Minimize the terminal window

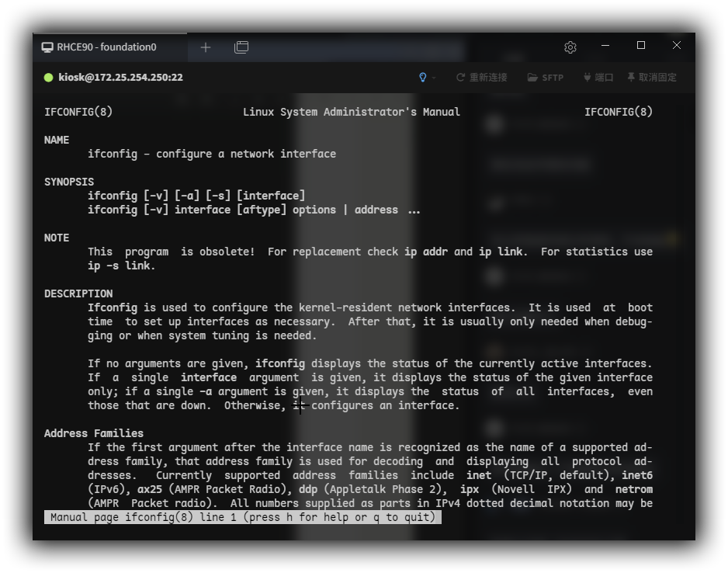point(605,46)
